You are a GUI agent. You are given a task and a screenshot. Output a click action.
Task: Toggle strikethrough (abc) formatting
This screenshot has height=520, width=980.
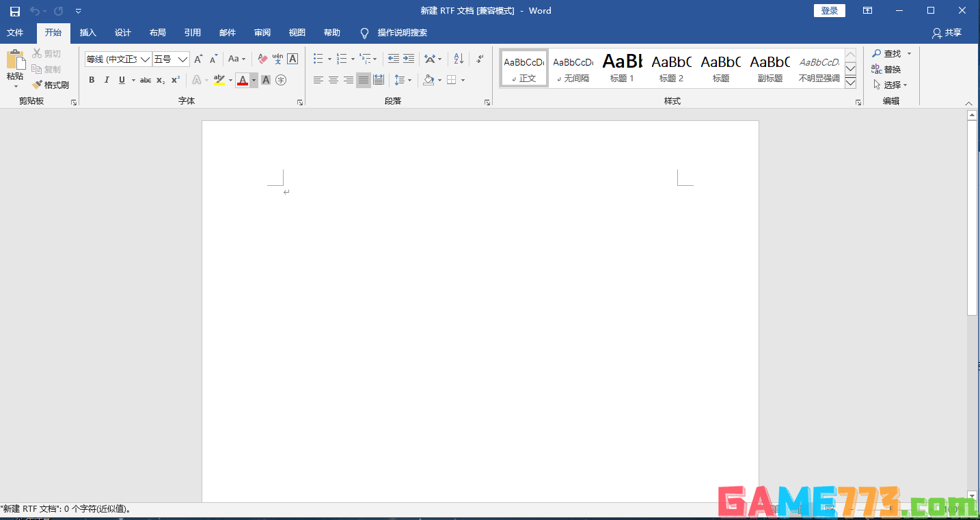146,80
